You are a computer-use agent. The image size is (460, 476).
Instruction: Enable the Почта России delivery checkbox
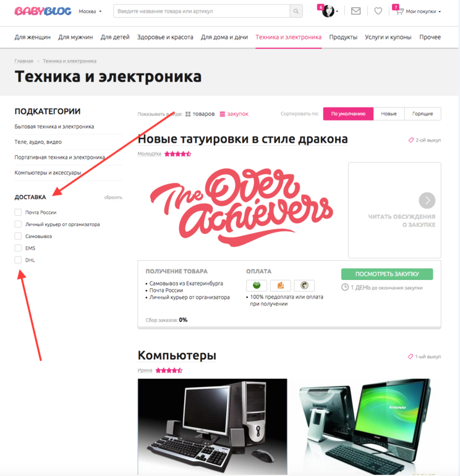click(x=18, y=212)
